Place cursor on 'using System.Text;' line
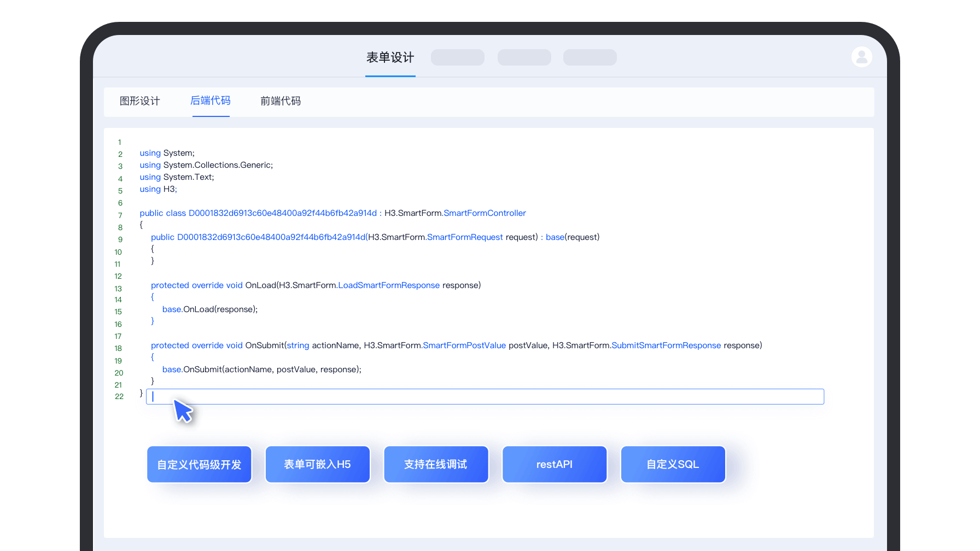The height and width of the screenshot is (551, 980). click(177, 177)
